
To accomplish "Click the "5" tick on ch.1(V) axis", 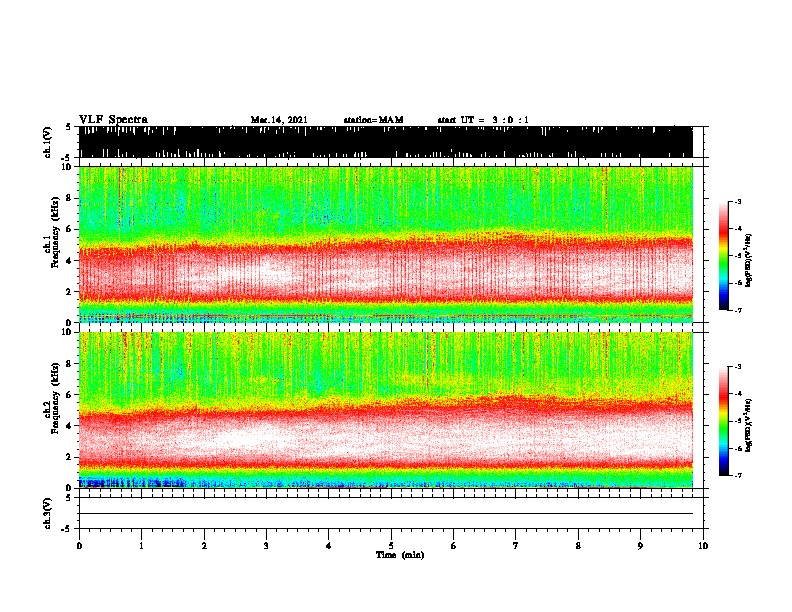I will pos(69,127).
